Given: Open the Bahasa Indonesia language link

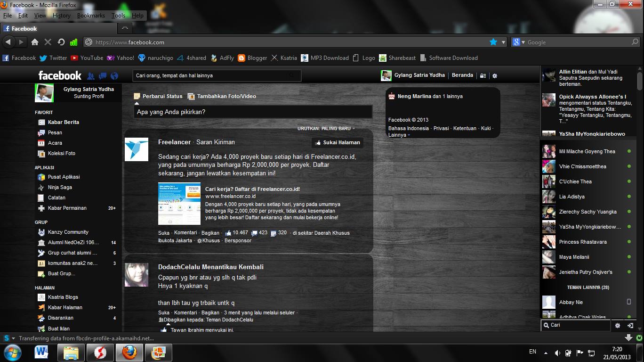Looking at the screenshot, I should (409, 128).
